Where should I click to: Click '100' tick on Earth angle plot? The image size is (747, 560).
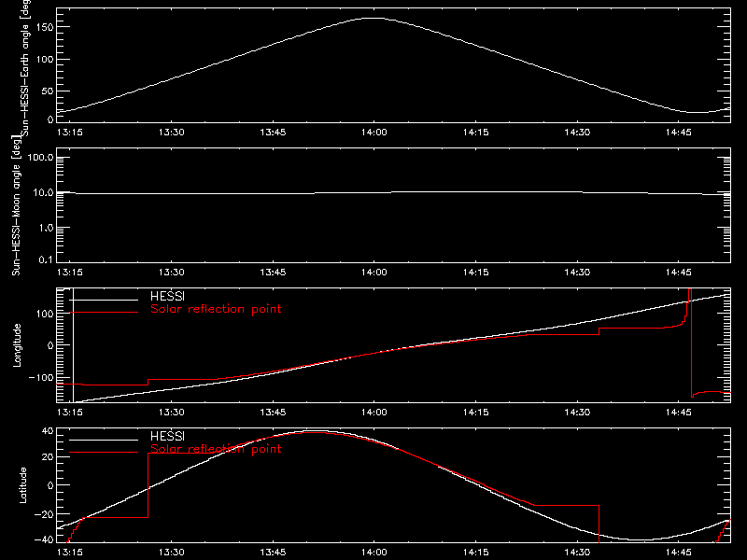(44, 60)
